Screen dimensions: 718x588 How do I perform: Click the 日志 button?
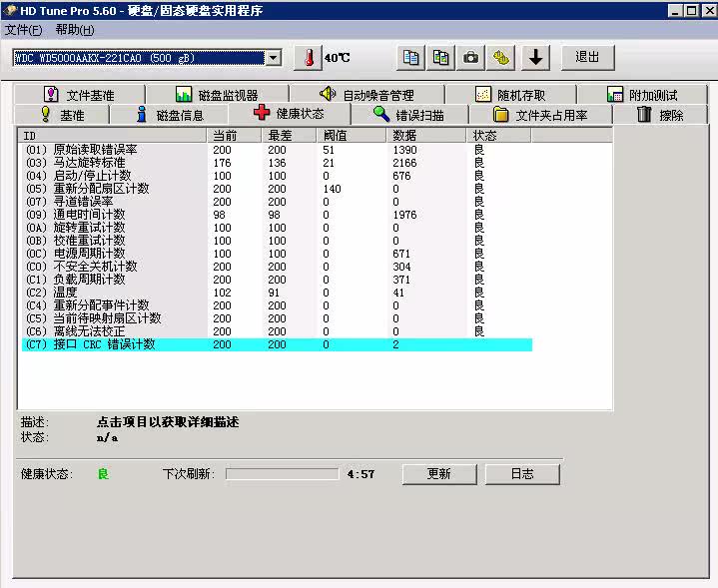(x=522, y=474)
